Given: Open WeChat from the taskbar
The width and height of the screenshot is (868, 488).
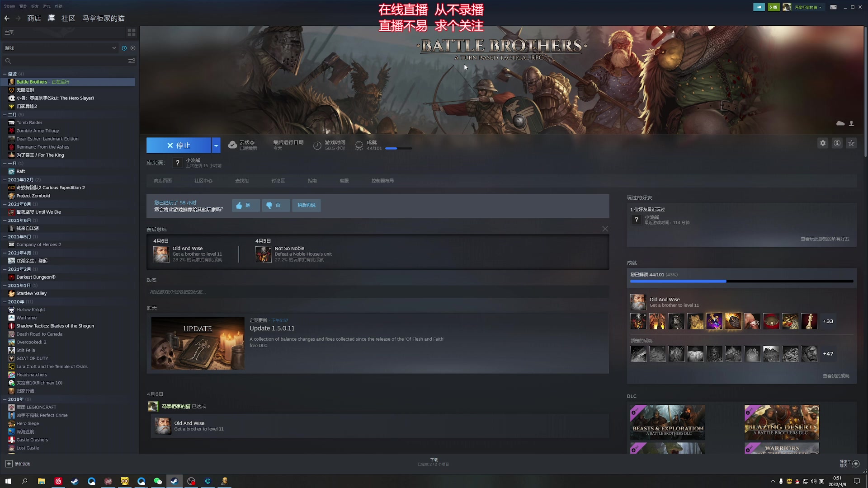Looking at the screenshot, I should point(158,481).
